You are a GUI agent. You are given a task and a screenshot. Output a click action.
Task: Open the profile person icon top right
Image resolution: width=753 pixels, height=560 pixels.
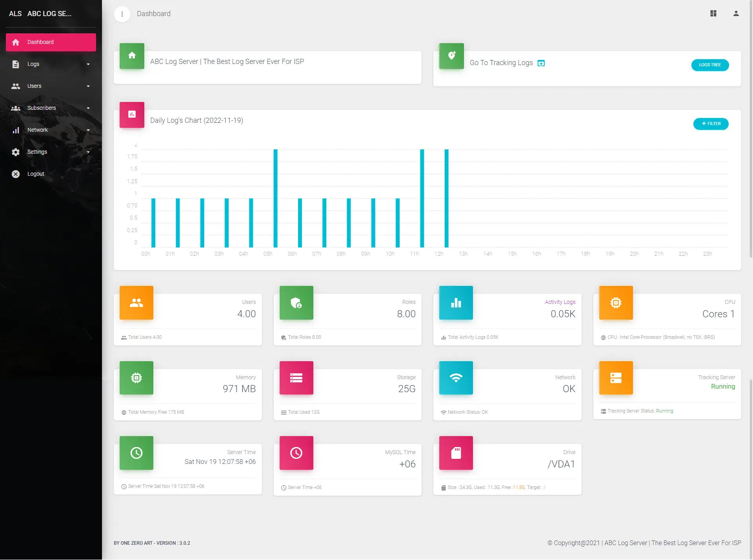click(736, 14)
